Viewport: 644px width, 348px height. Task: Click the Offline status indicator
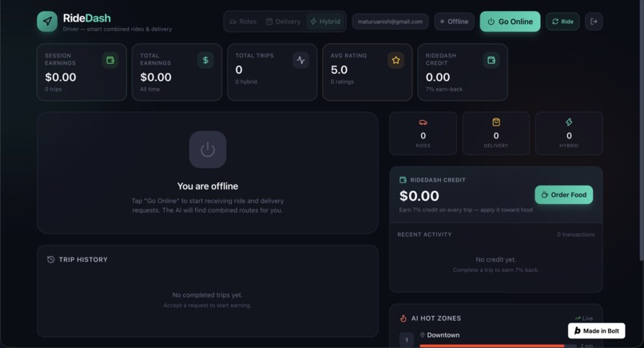point(455,22)
